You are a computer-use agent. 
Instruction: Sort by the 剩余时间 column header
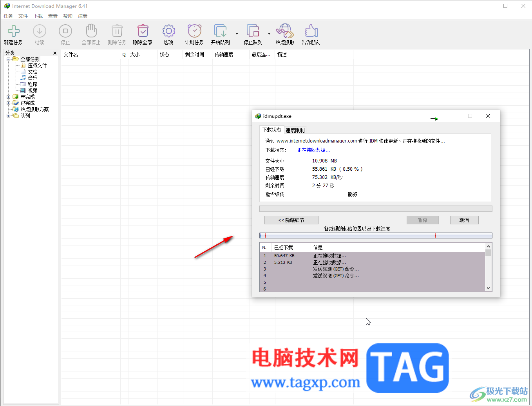197,55
